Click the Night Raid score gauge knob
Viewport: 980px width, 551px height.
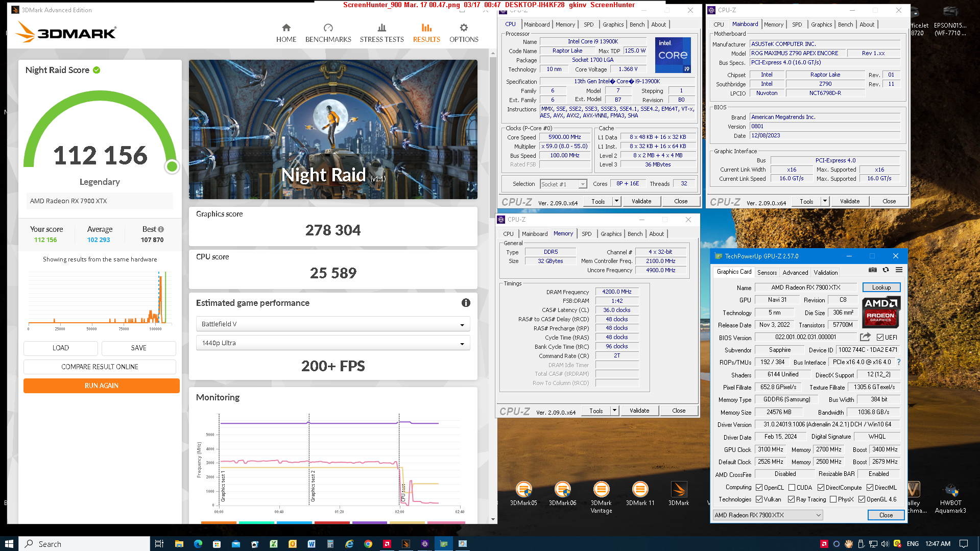tap(172, 166)
